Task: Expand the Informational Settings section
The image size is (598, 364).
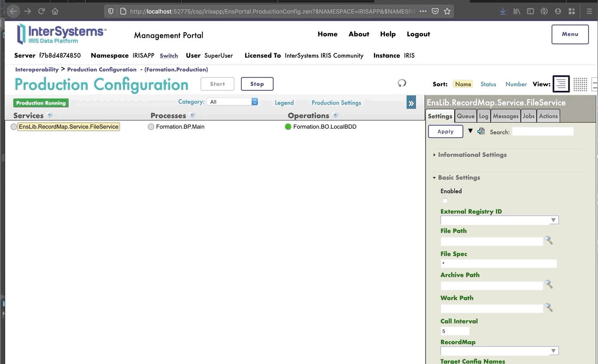Action: [472, 155]
